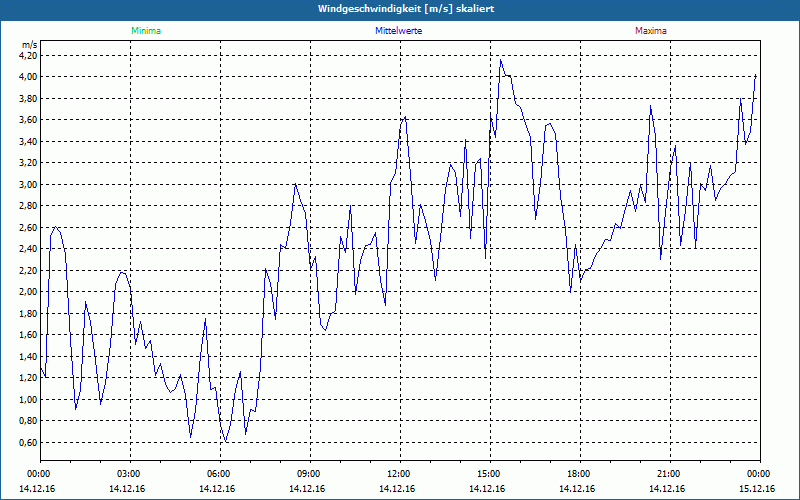The height and width of the screenshot is (500, 800).
Task: Click the 2,40 y-axis value
Action: tap(30, 248)
